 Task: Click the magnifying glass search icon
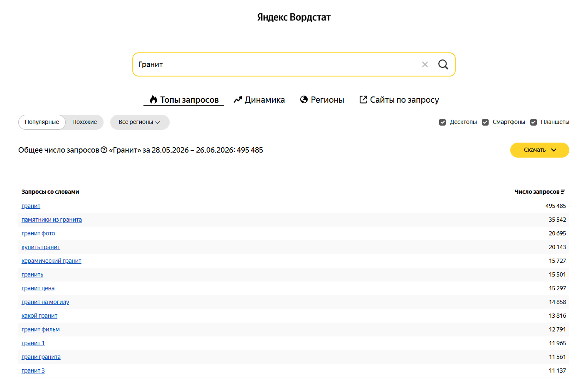coord(443,64)
